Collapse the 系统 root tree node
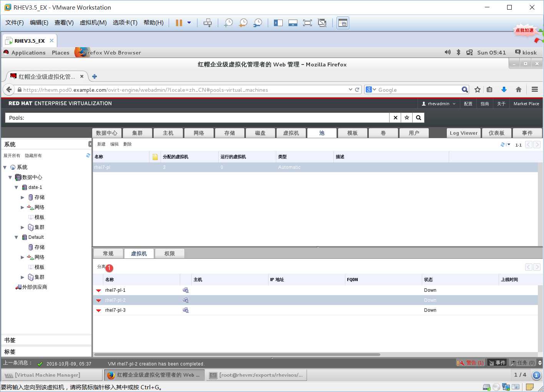 (5, 167)
